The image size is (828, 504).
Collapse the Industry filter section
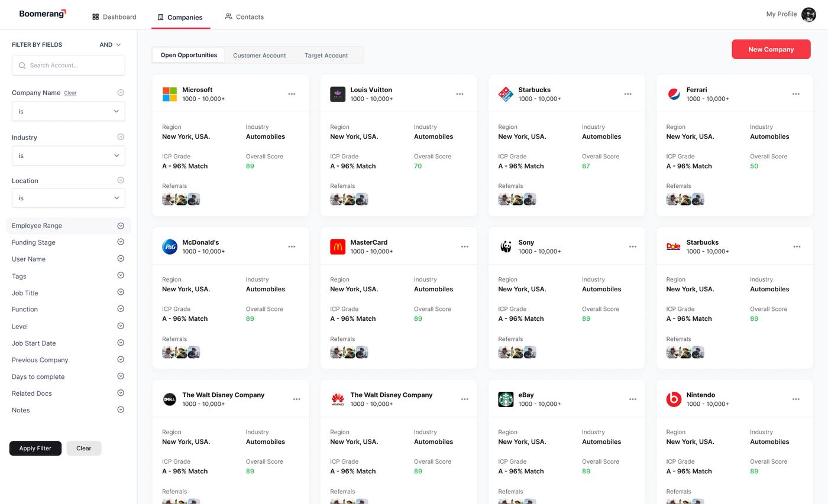point(121,137)
